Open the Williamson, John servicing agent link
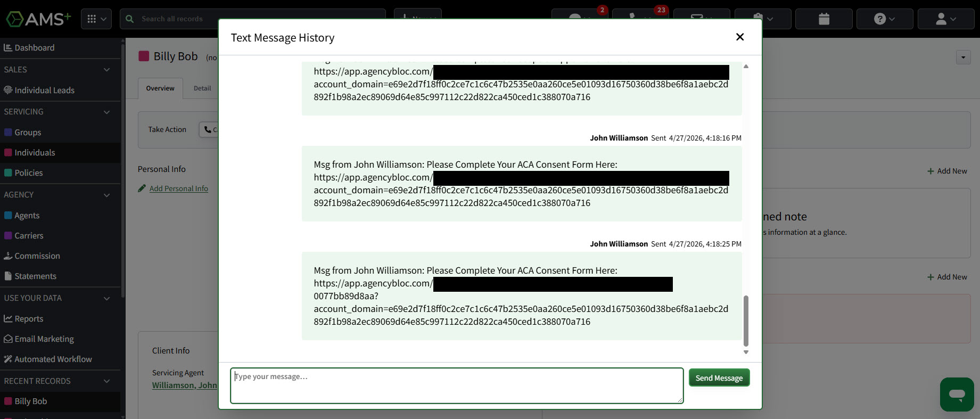Image resolution: width=980 pixels, height=419 pixels. [x=184, y=385]
